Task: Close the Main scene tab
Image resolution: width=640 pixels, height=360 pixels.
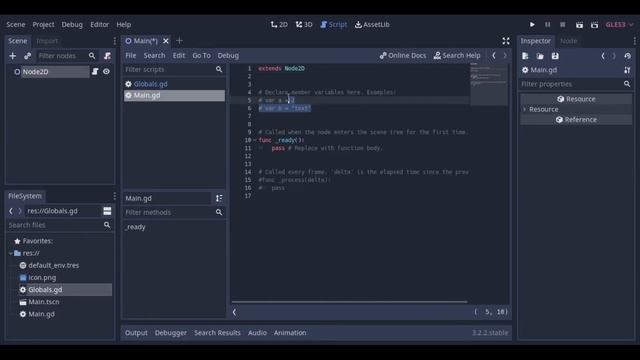Action: pos(166,41)
